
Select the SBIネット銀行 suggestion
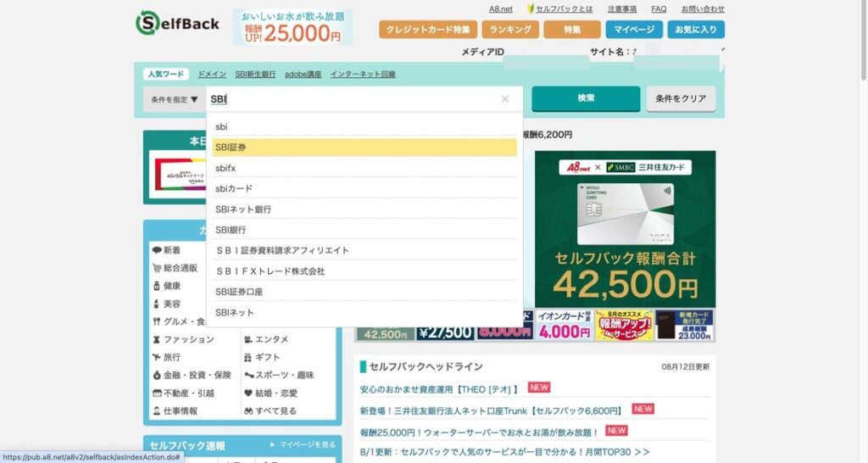coord(364,209)
